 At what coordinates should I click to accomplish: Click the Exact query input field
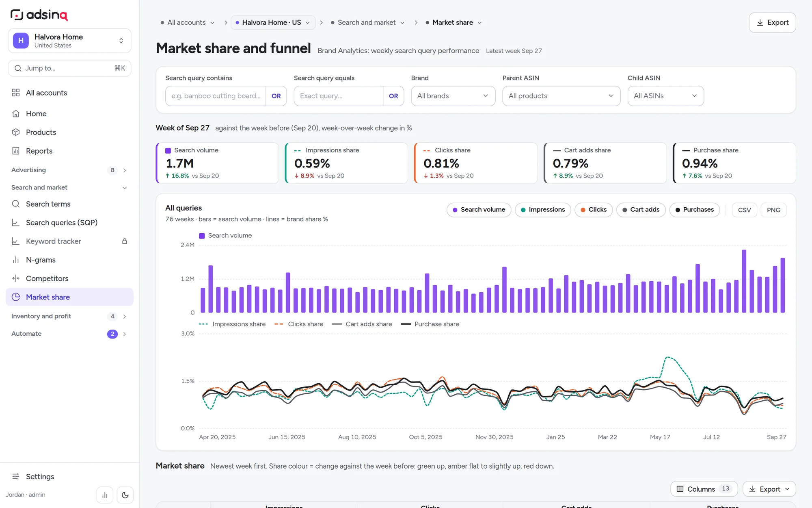coord(339,96)
